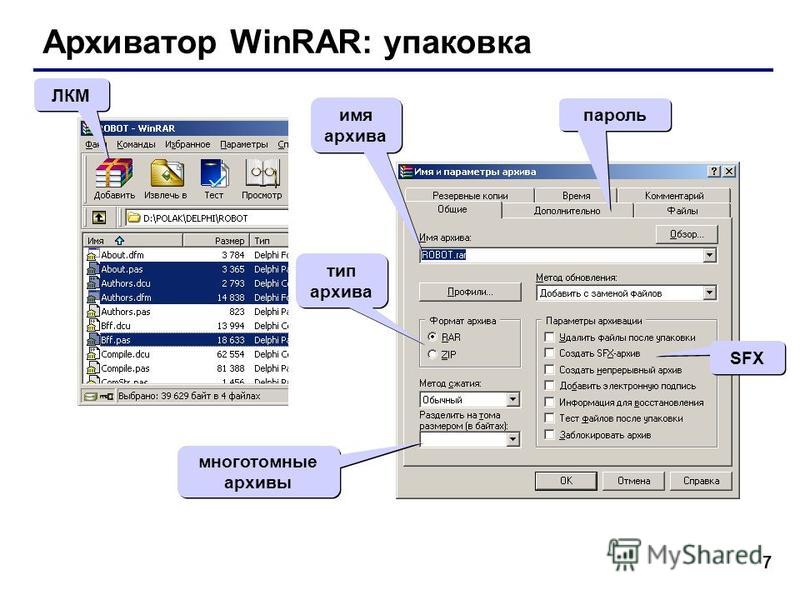Click the volume size input field
This screenshot has height=600, width=800.
tap(463, 439)
